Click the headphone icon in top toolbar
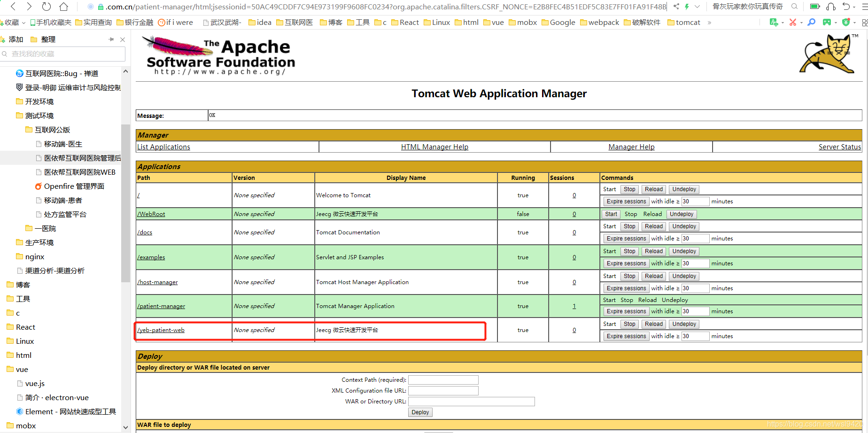Viewport: 868px width, 433px height. pos(831,7)
